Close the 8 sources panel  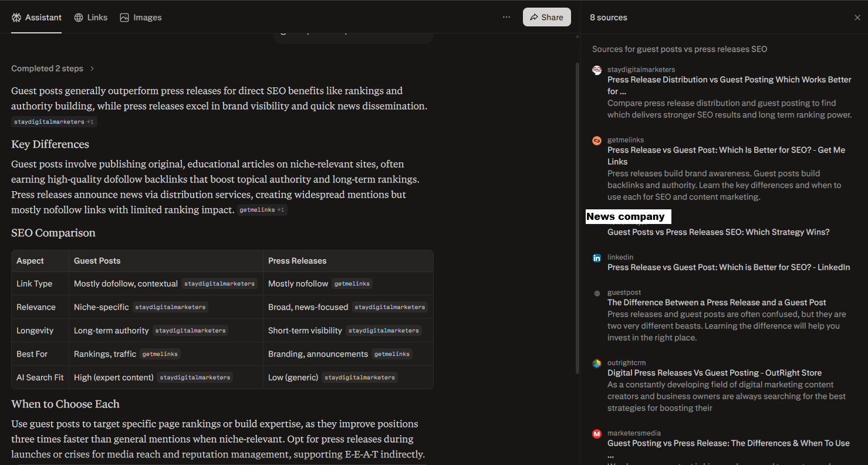coord(857,18)
